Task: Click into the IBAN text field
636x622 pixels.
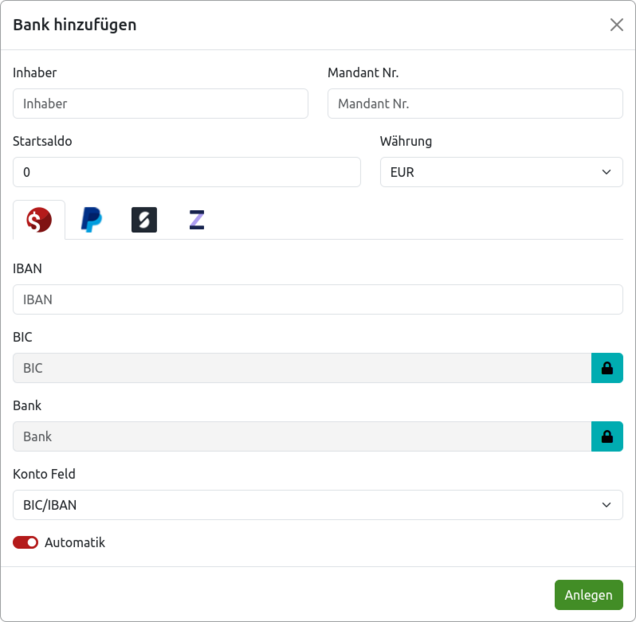Action: 318,299
